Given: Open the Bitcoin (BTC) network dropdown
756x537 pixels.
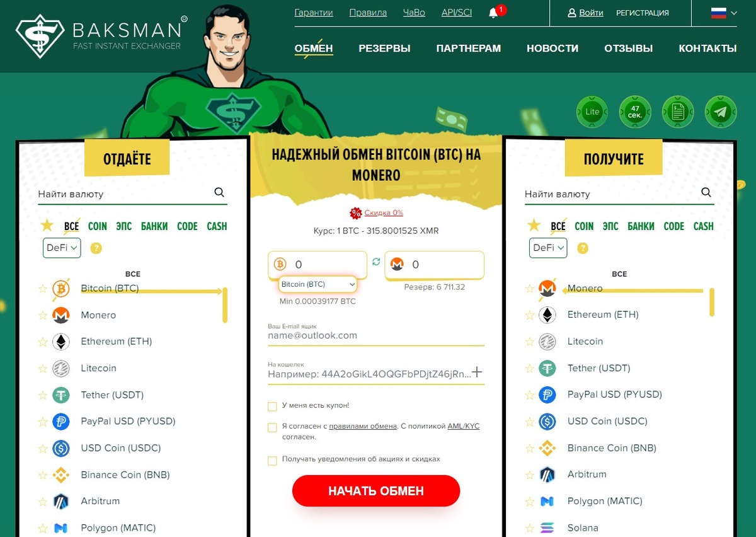Looking at the screenshot, I should pos(318,285).
